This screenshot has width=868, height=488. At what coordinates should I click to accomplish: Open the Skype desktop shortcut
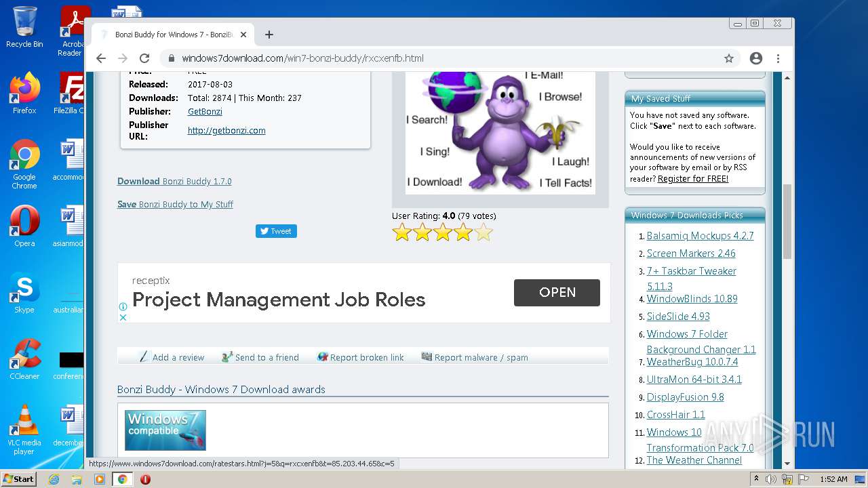point(24,293)
